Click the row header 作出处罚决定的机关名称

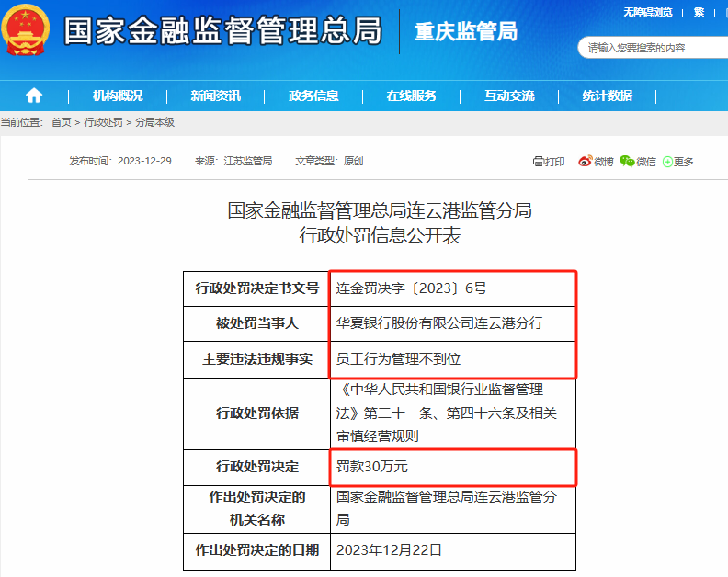click(x=257, y=509)
